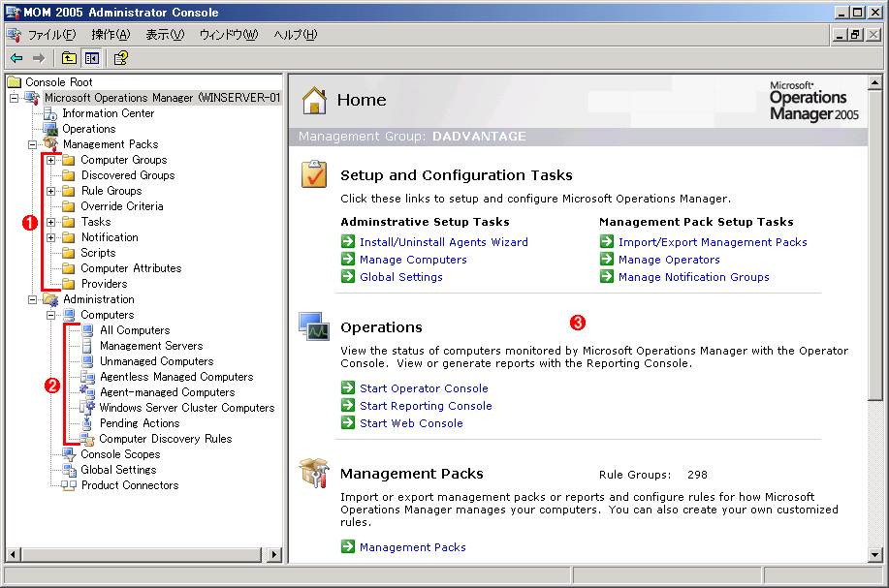Click Start Reporting Console link

point(426,406)
